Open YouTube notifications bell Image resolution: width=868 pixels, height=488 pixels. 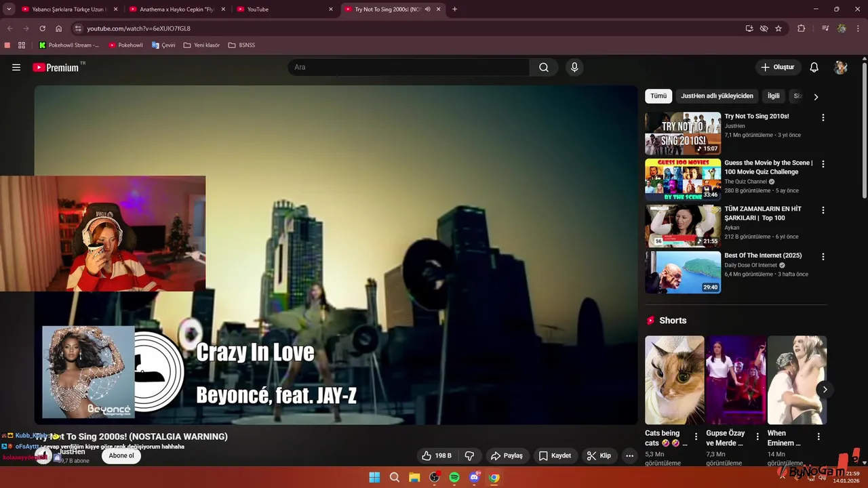814,67
